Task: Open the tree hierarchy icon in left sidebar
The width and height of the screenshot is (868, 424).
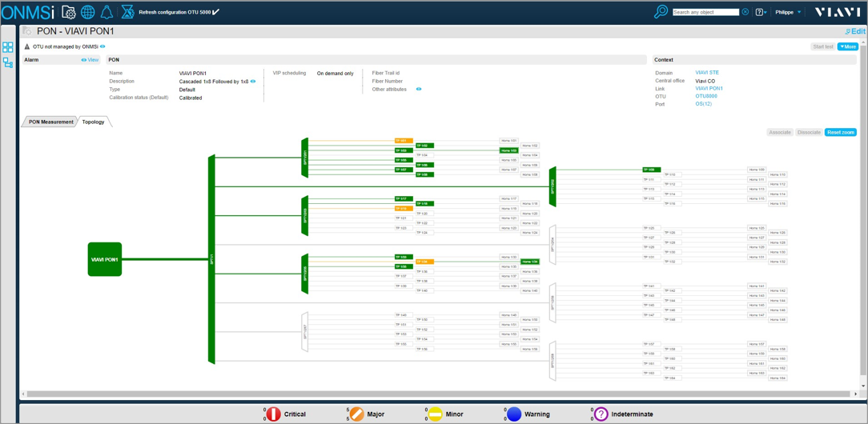Action: [x=8, y=62]
